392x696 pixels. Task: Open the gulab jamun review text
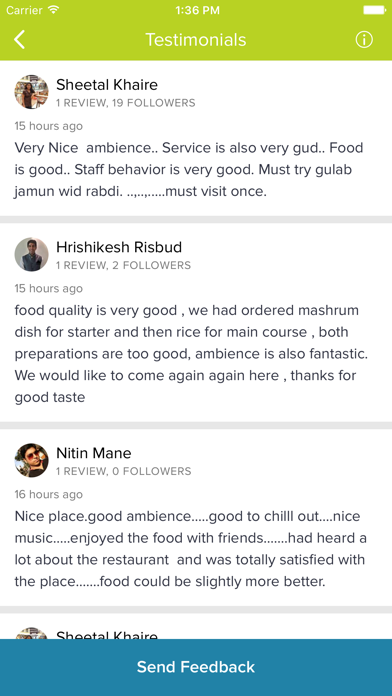coord(189,170)
